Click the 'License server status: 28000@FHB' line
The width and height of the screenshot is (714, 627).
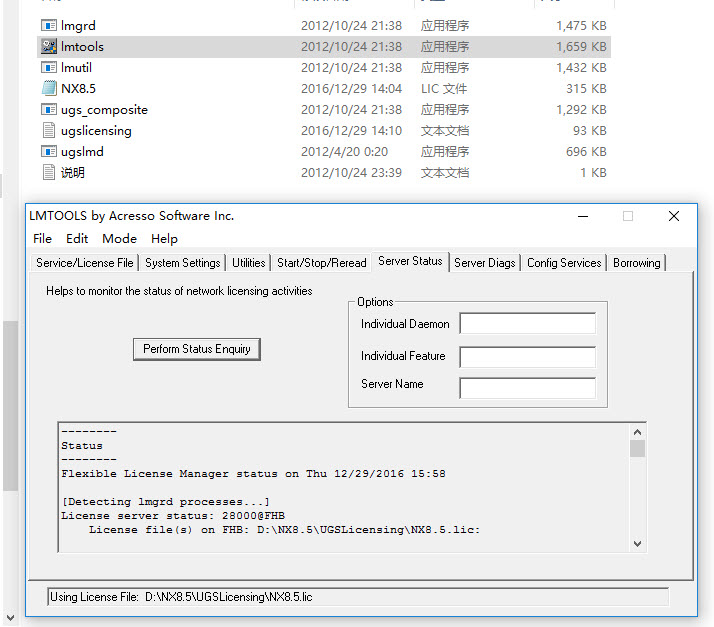[x=173, y=516]
